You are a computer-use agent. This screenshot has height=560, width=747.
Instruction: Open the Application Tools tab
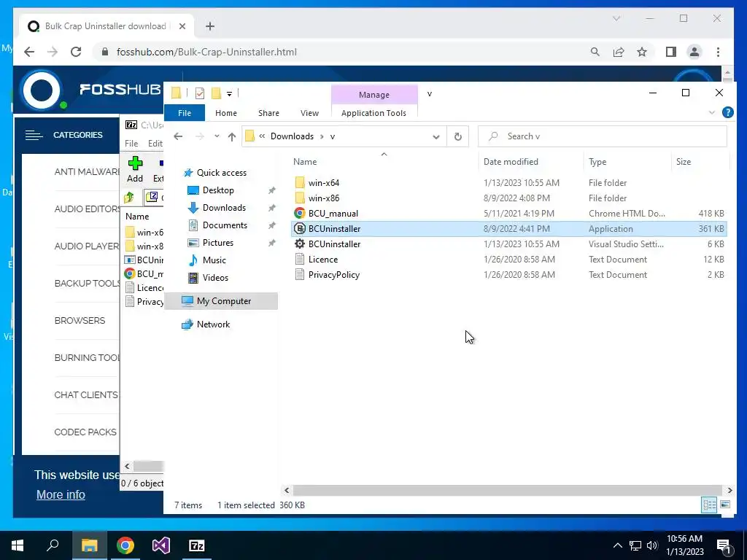click(373, 113)
